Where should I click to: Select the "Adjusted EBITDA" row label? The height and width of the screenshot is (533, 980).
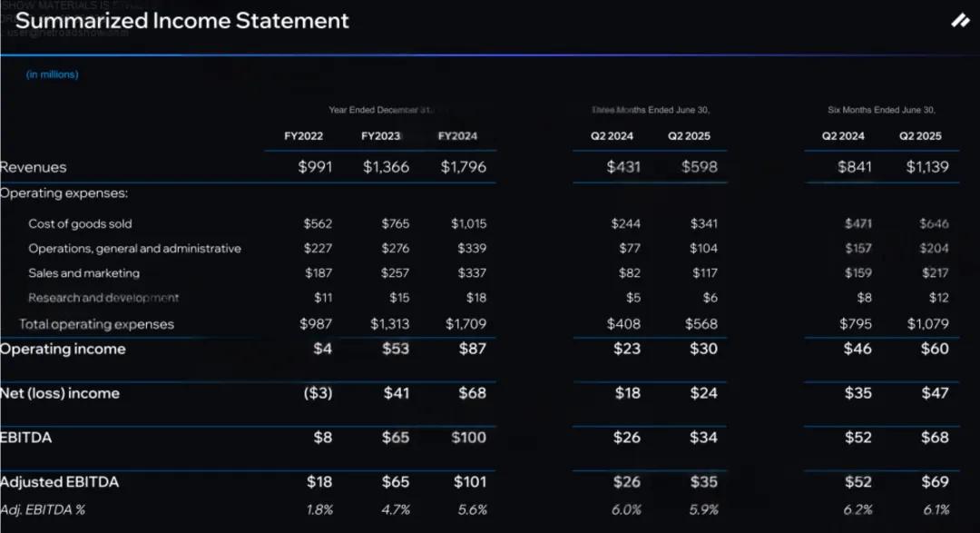coord(60,482)
